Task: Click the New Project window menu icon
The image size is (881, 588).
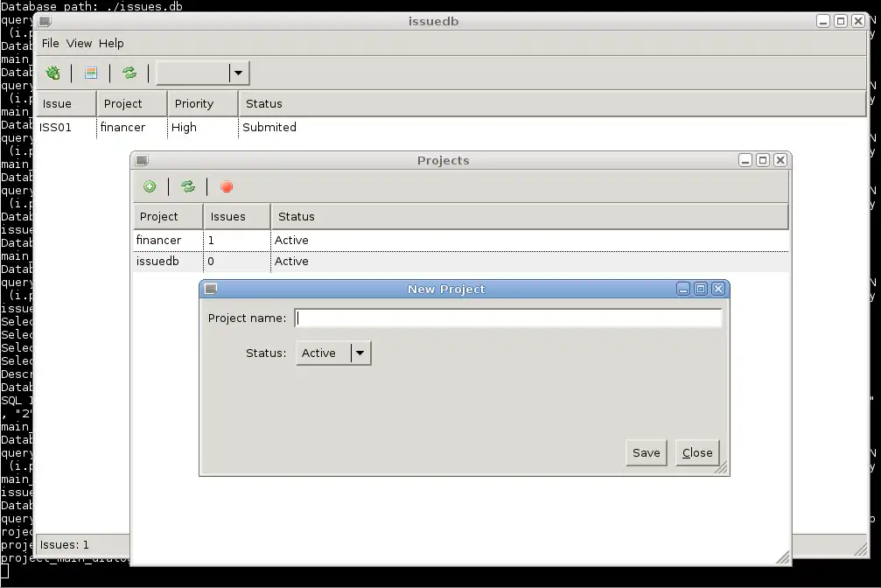Action: 211,289
